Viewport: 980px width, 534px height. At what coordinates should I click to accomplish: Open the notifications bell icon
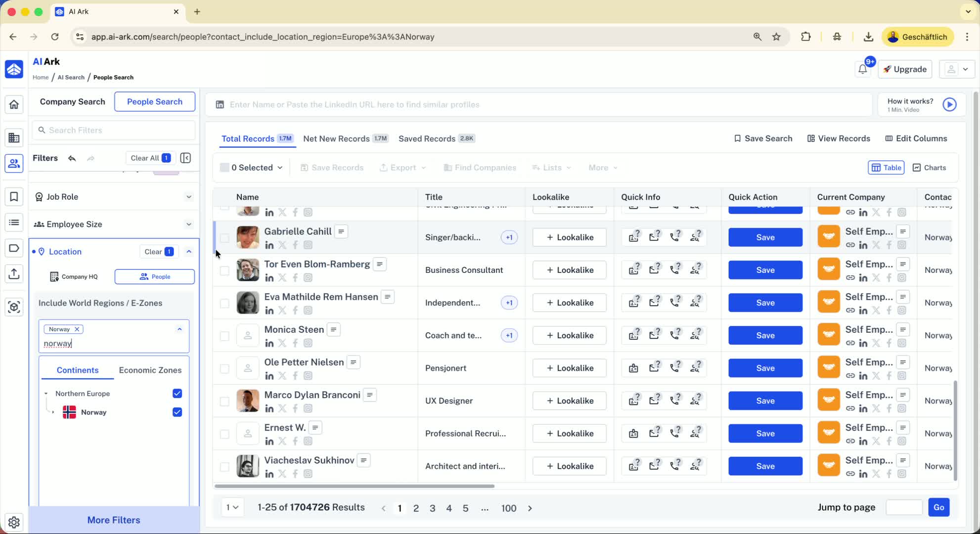point(862,69)
